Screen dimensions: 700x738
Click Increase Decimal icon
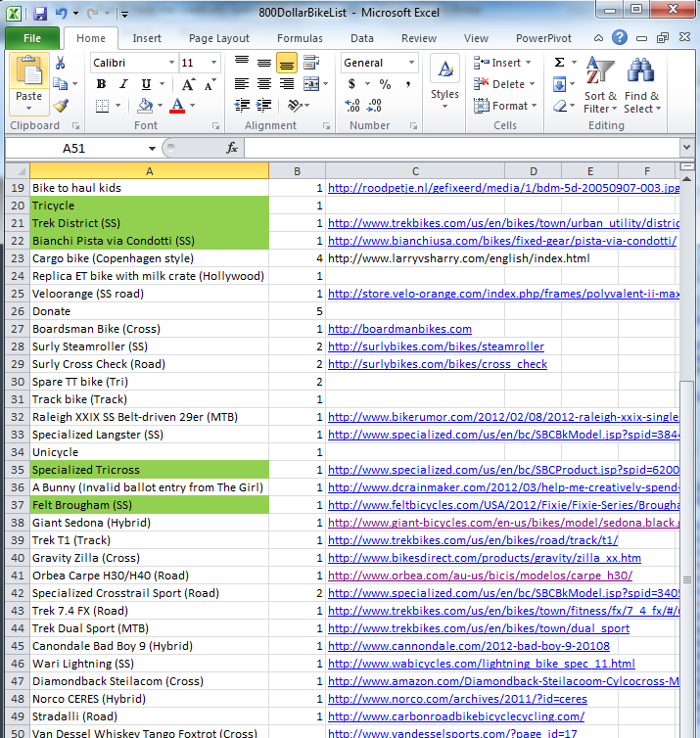pyautogui.click(x=352, y=106)
